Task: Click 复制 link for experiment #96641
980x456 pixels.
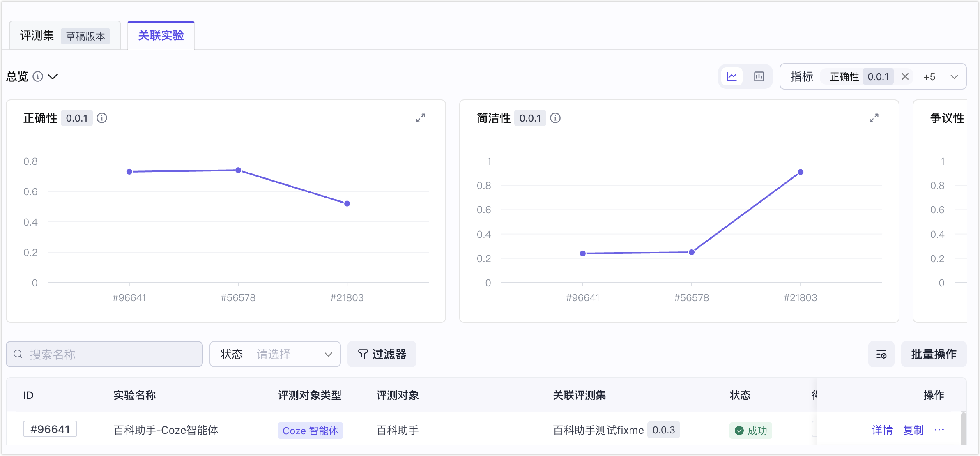Action: [913, 430]
